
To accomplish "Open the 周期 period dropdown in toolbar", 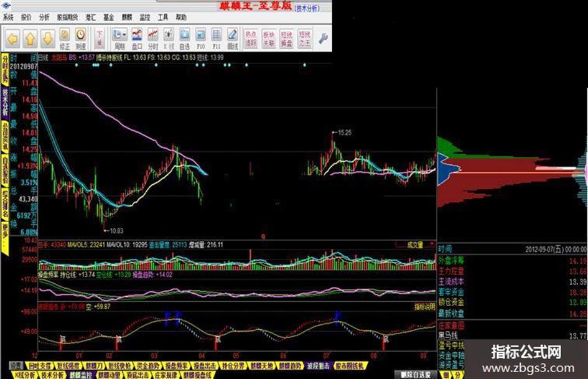I will pyautogui.click(x=119, y=39).
